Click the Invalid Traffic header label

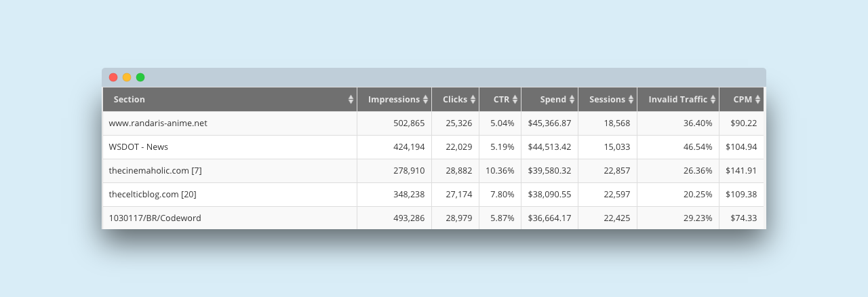678,100
